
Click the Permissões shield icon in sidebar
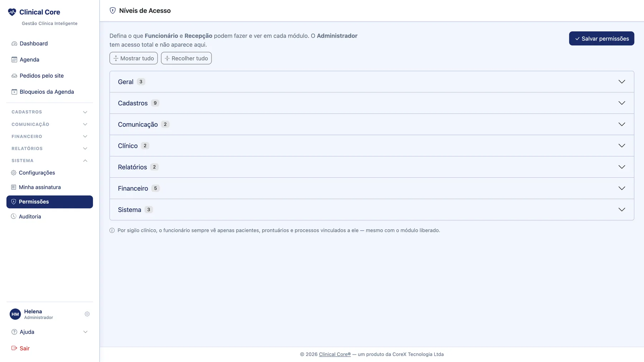coord(14,202)
